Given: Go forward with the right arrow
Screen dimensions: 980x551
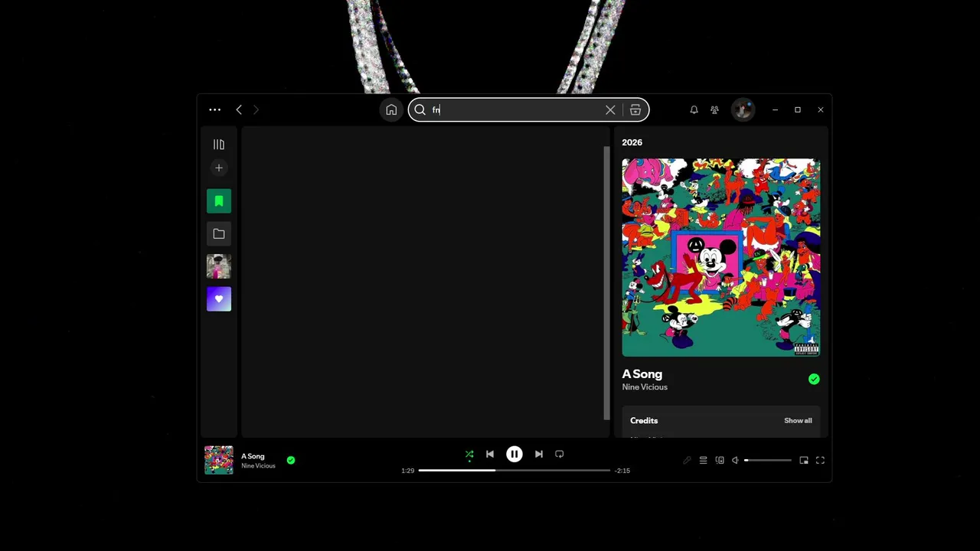Looking at the screenshot, I should click(256, 109).
